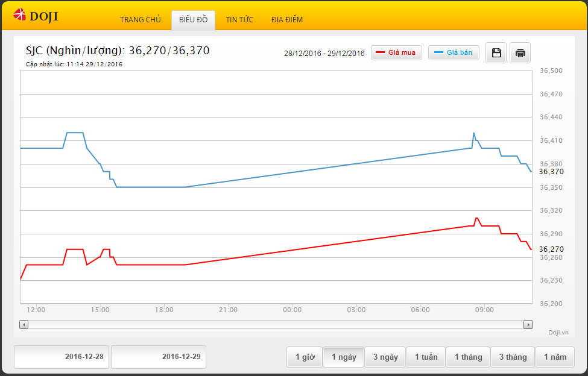Viewport: 588px width, 376px height.
Task: Click the DOJI logo
Action: (x=36, y=16)
